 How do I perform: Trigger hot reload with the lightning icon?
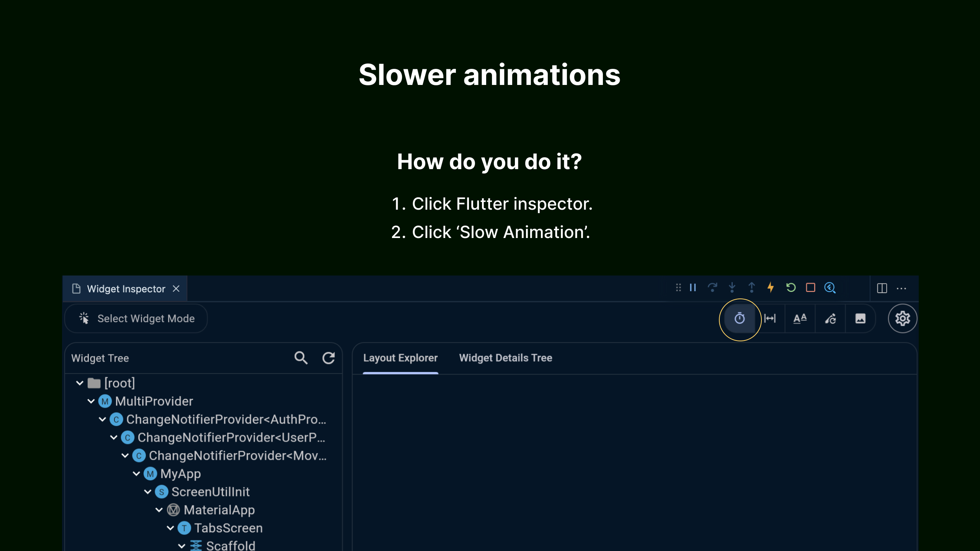(x=771, y=288)
